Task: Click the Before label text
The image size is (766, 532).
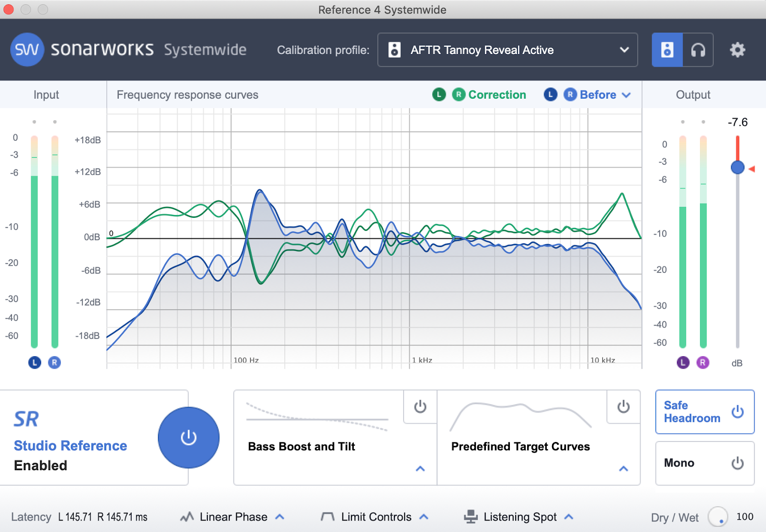Action: [598, 95]
